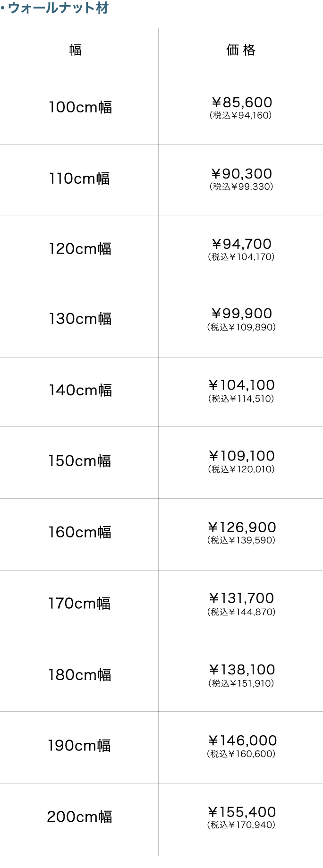Select the 110cm幅 width cell

pos(79,179)
